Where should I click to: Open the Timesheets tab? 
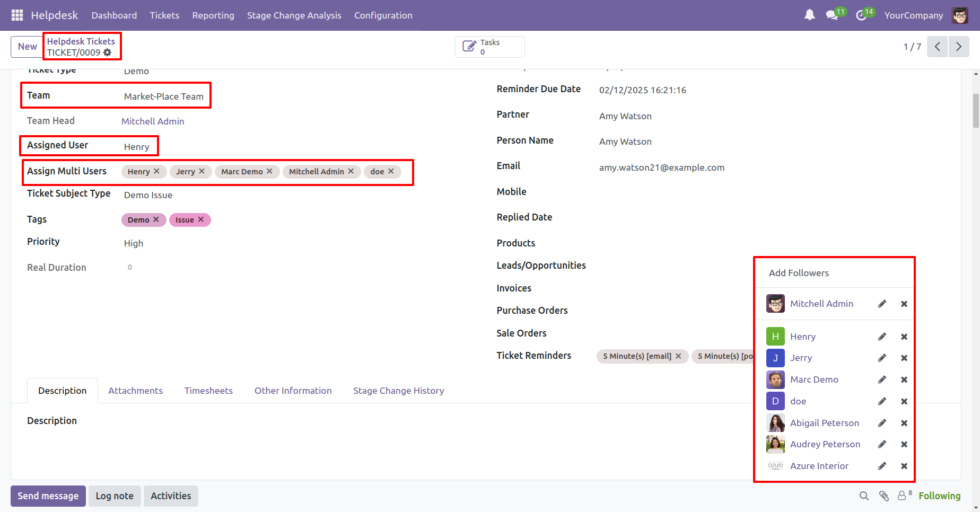pyautogui.click(x=208, y=391)
